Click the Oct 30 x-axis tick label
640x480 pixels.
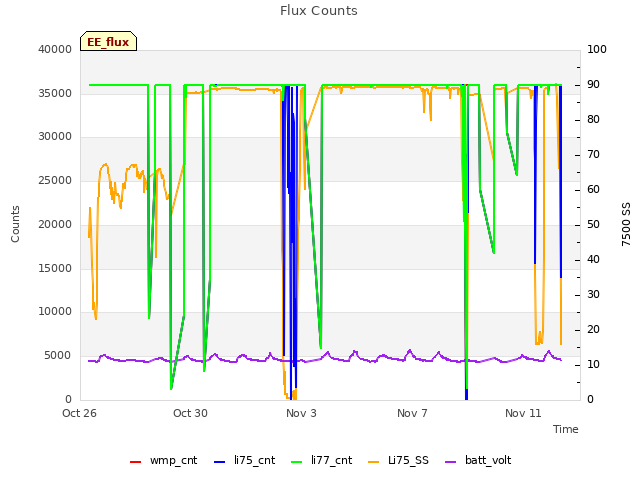pos(190,413)
